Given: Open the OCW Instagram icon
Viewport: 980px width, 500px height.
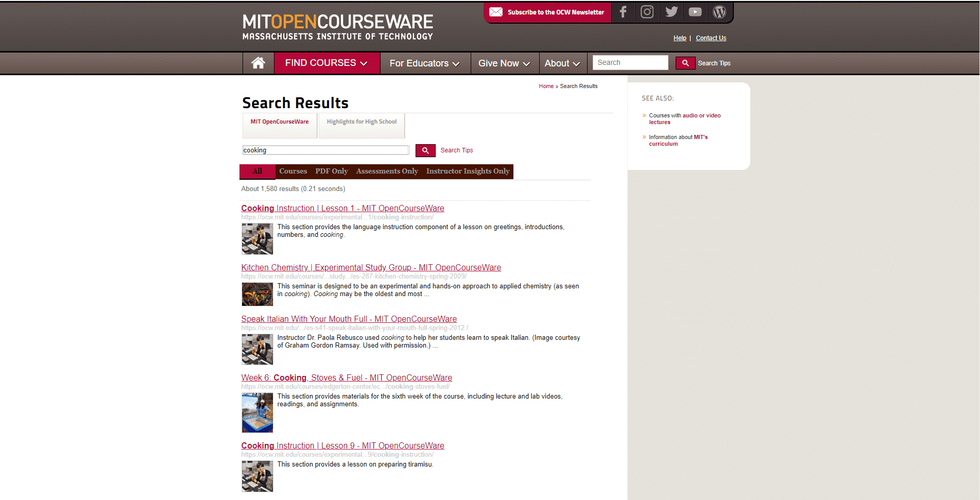Looking at the screenshot, I should (647, 12).
